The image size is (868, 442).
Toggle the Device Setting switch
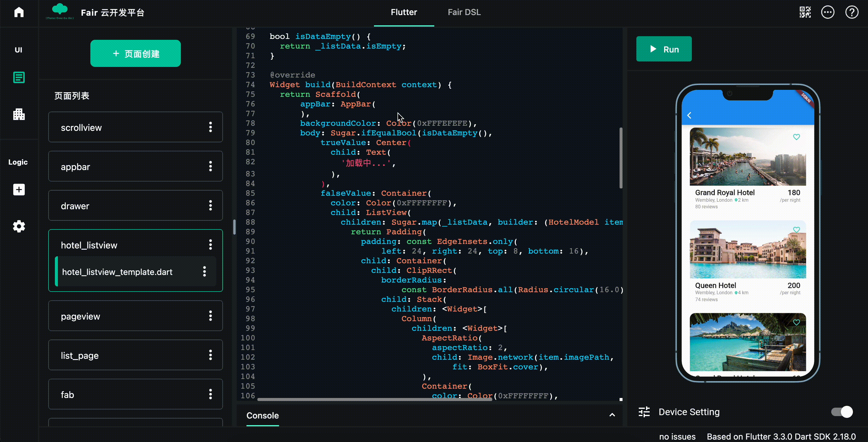pyautogui.click(x=842, y=412)
